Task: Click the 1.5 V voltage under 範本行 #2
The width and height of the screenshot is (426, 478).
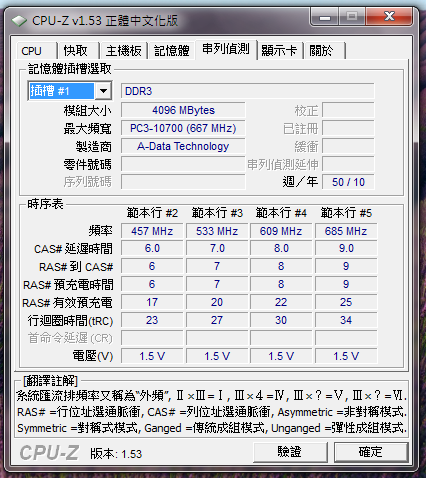Action: click(152, 356)
